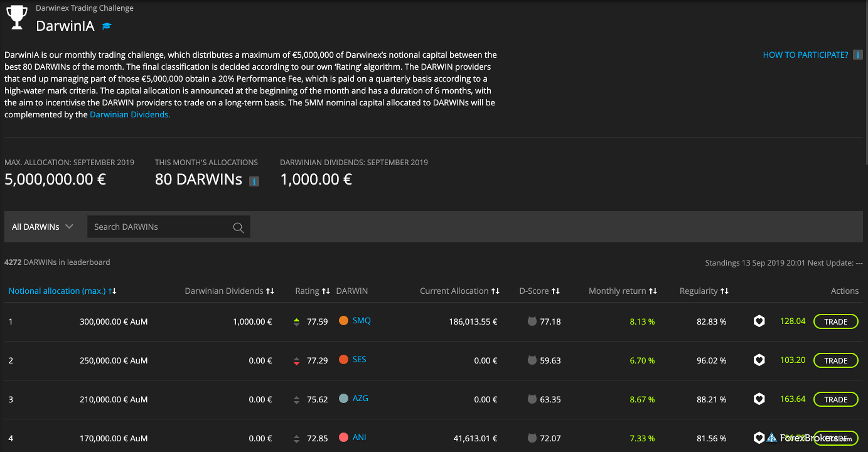Click TRADE button for AZG
The width and height of the screenshot is (868, 452).
tap(836, 399)
